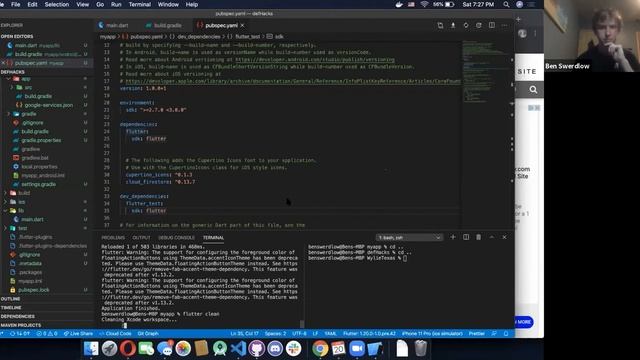Switch to the PROBLEMS panel tab

pyautogui.click(x=113, y=238)
